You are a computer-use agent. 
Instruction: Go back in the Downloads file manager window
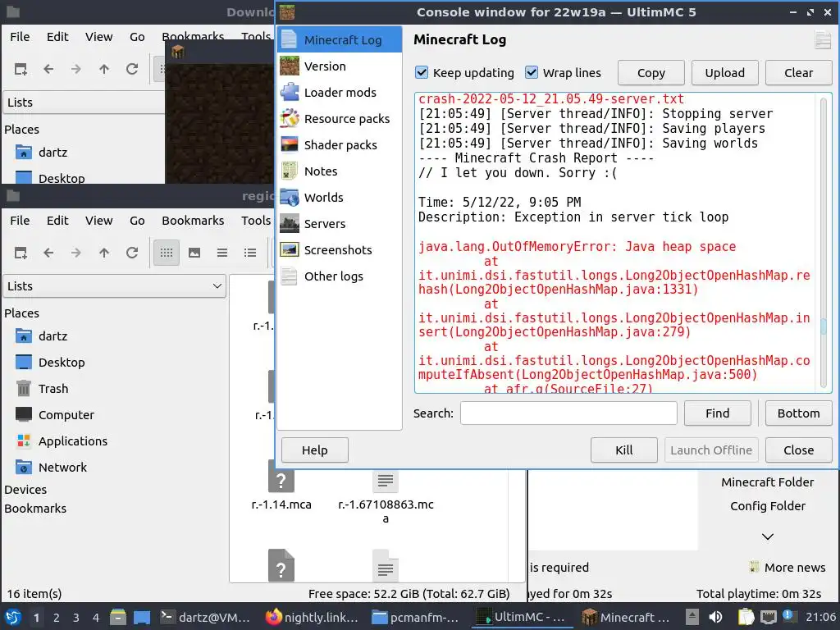click(x=48, y=69)
